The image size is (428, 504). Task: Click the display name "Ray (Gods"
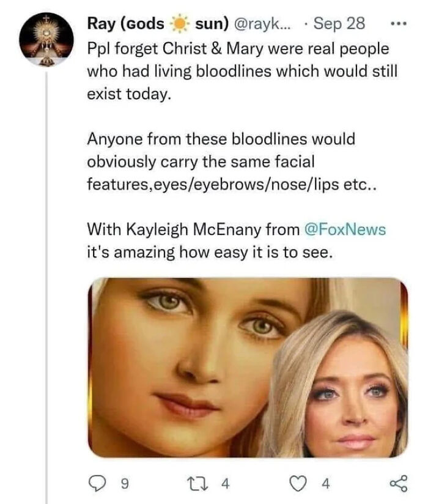click(126, 24)
